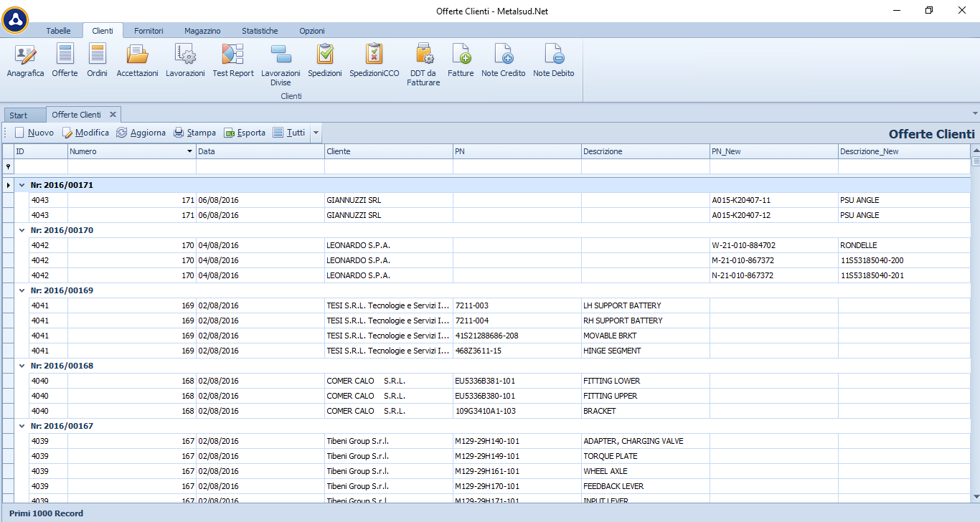Select the grid's top-left selector cell
The image size is (980, 522).
[8, 151]
